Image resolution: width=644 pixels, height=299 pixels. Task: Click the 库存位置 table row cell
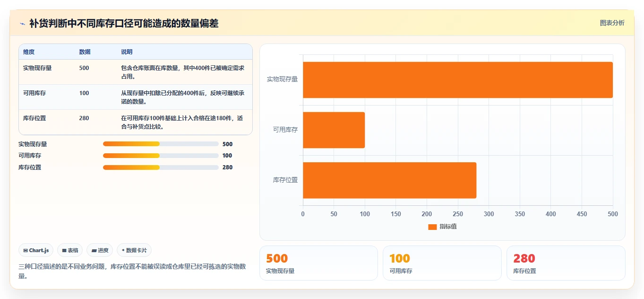pos(34,118)
